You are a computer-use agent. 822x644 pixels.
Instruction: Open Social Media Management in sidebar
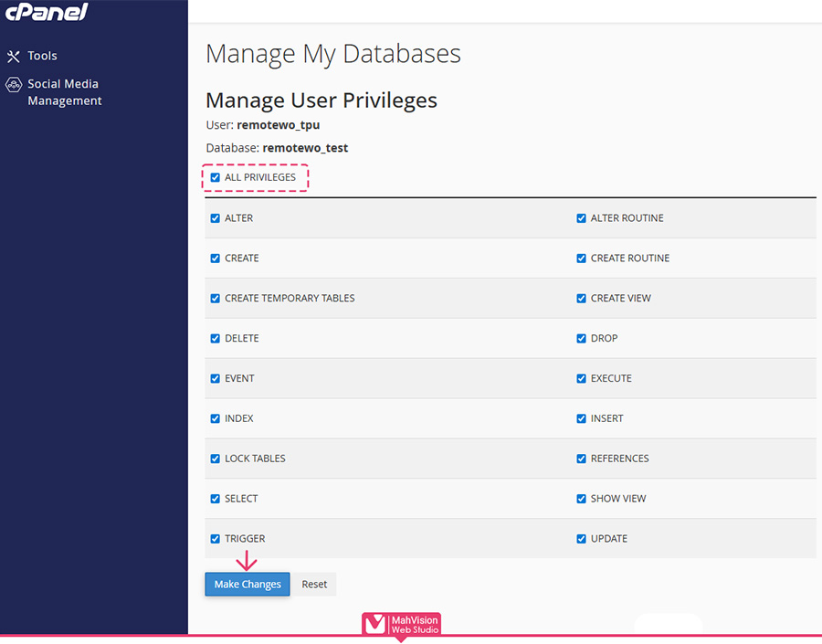(x=64, y=92)
